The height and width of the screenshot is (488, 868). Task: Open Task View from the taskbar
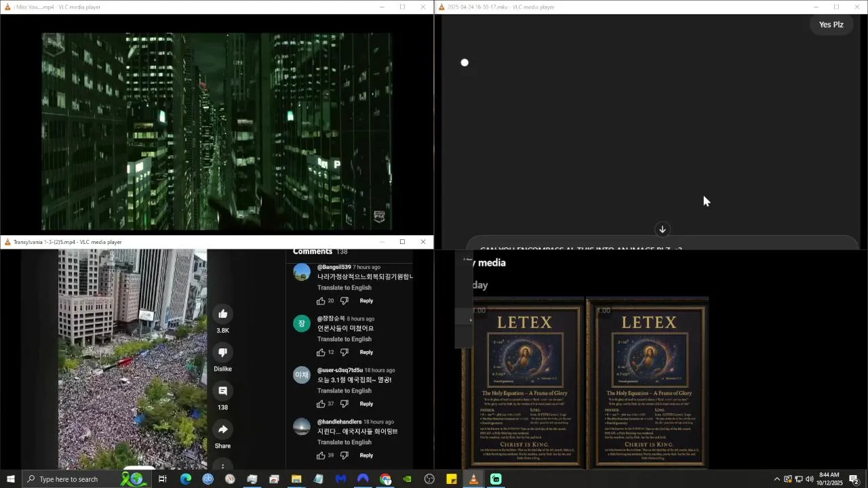point(163,479)
